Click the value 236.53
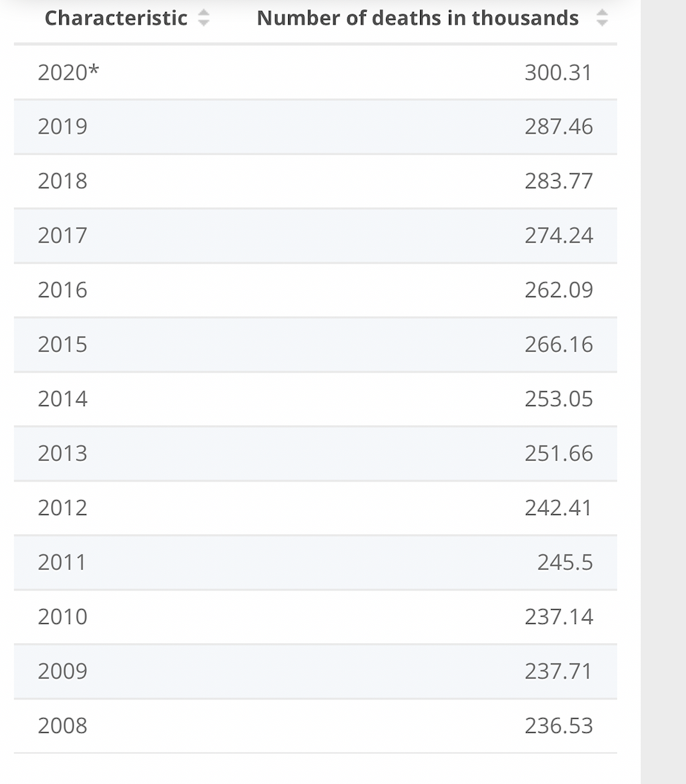The height and width of the screenshot is (784, 686). (559, 725)
